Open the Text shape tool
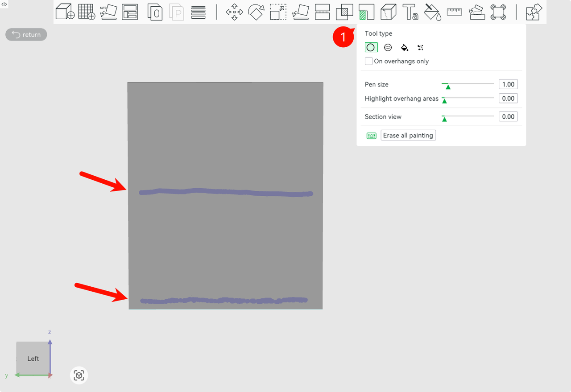Screen dimensions: 571x392 pyautogui.click(x=410, y=12)
